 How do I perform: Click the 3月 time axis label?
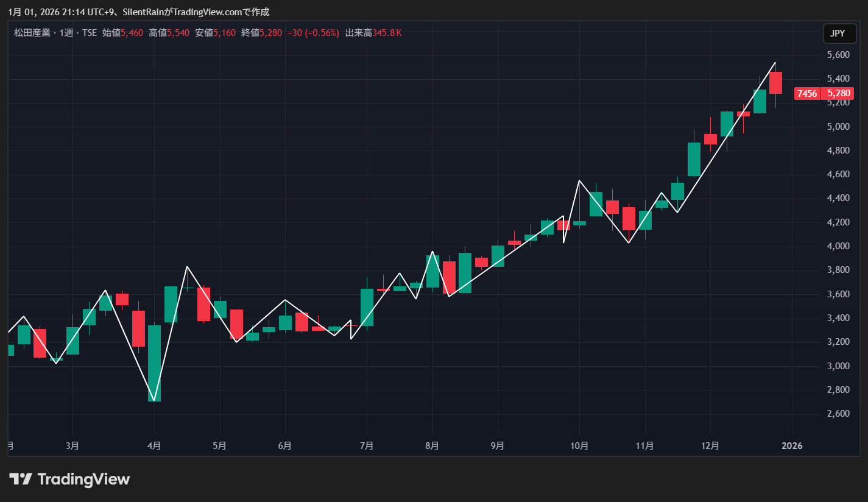(72, 446)
